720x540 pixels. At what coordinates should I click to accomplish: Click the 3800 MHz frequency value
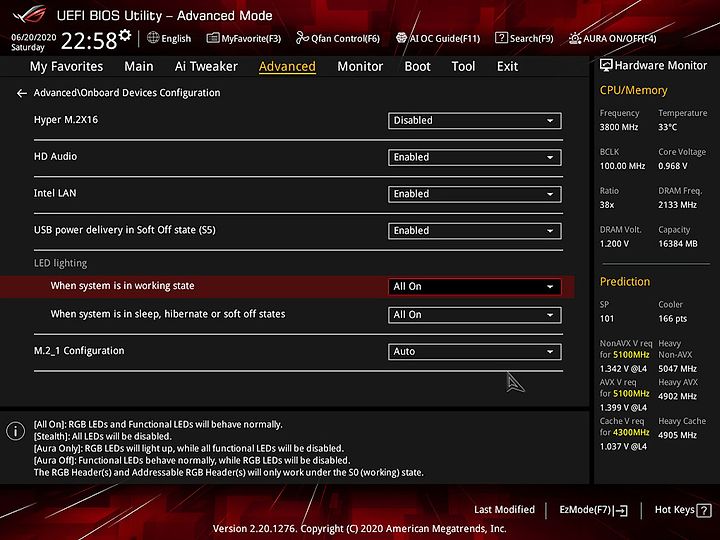point(619,127)
